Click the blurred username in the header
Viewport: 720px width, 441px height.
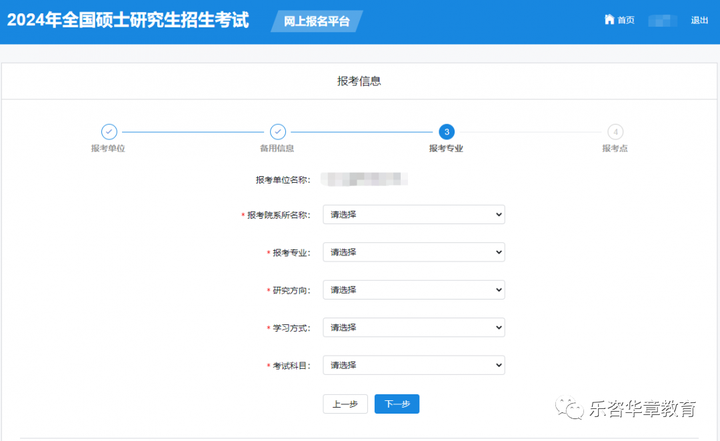coord(662,20)
